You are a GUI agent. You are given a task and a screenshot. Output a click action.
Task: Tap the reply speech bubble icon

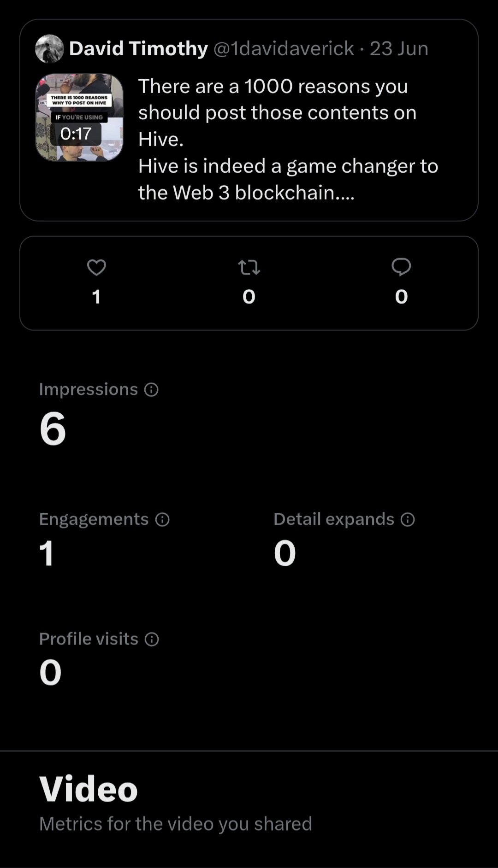(401, 267)
